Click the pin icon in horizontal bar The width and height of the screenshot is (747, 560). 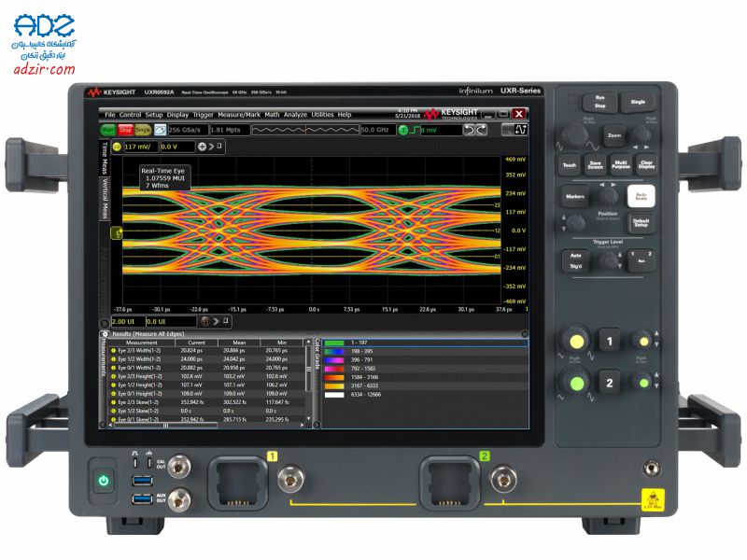226,321
